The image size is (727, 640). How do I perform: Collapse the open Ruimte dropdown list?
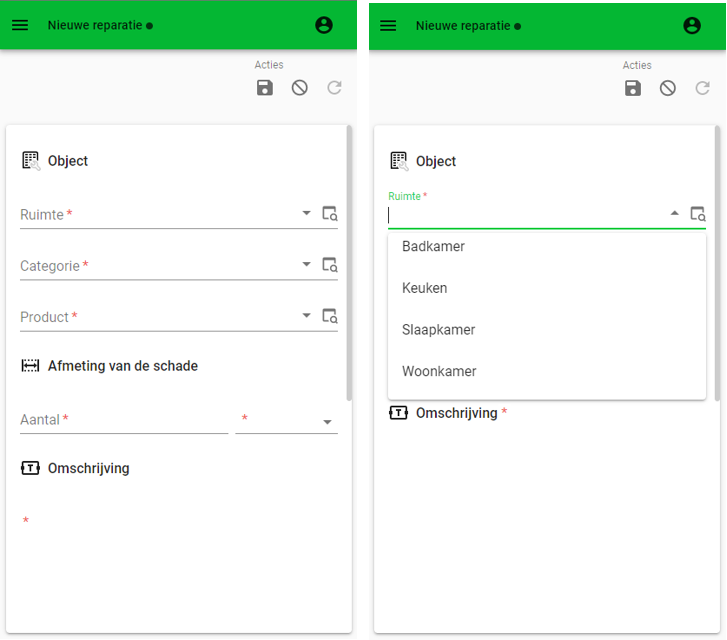[675, 213]
